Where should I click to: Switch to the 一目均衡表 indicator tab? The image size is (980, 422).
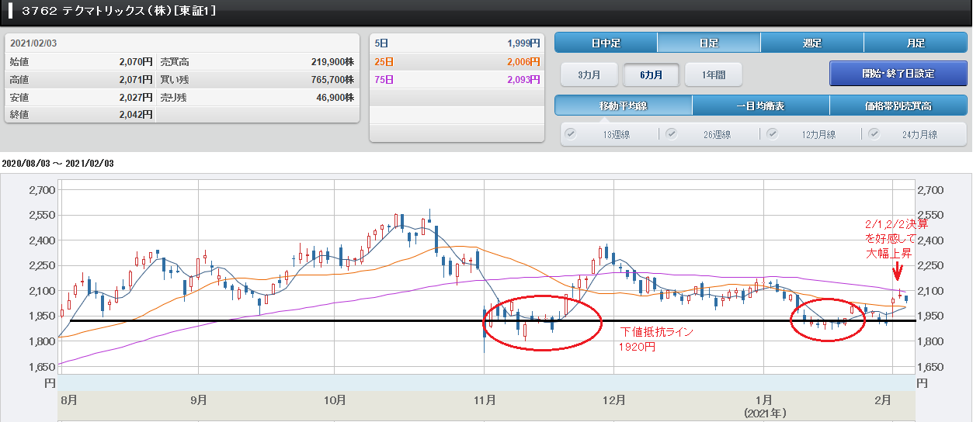tap(760, 105)
